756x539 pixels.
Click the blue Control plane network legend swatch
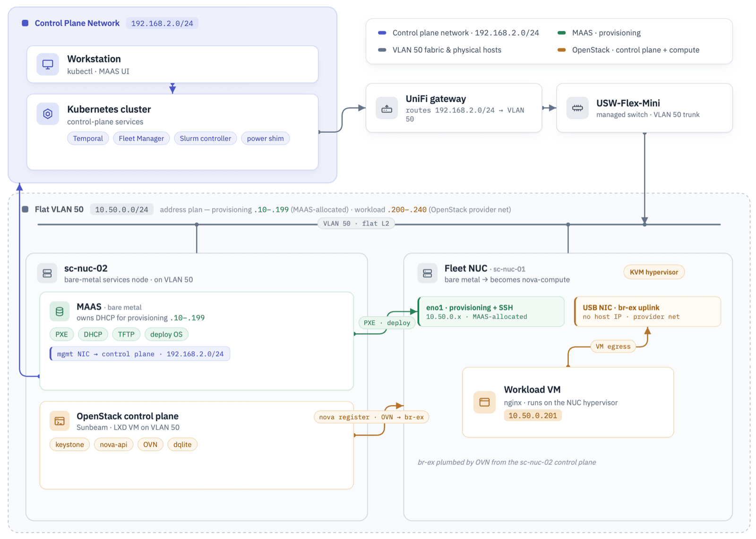382,33
